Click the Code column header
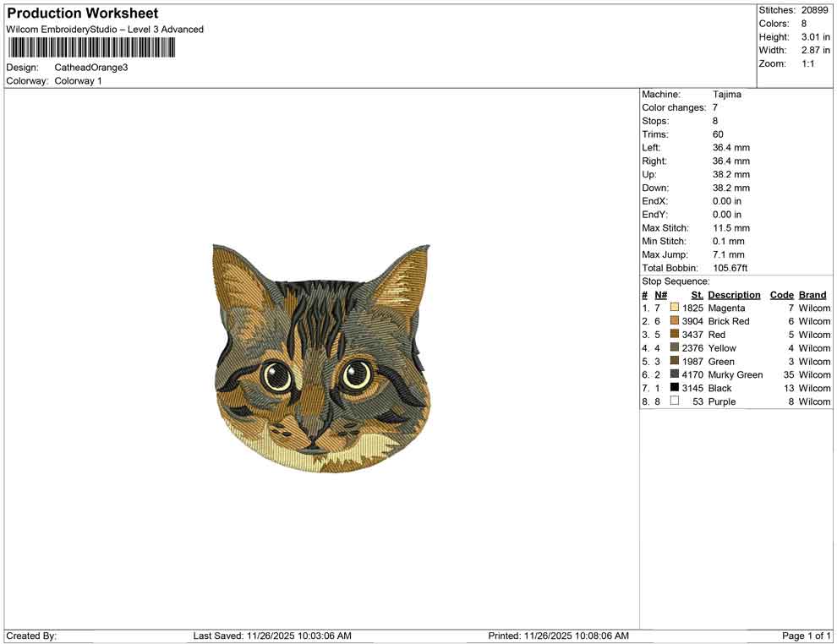 click(x=781, y=294)
